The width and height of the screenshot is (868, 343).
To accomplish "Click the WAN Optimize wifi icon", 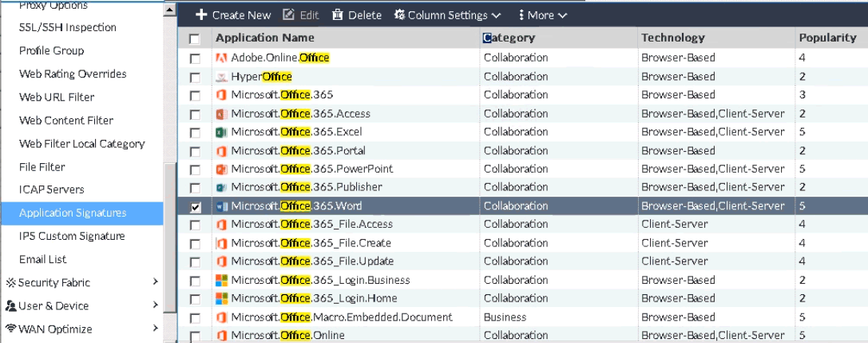I will [10, 329].
